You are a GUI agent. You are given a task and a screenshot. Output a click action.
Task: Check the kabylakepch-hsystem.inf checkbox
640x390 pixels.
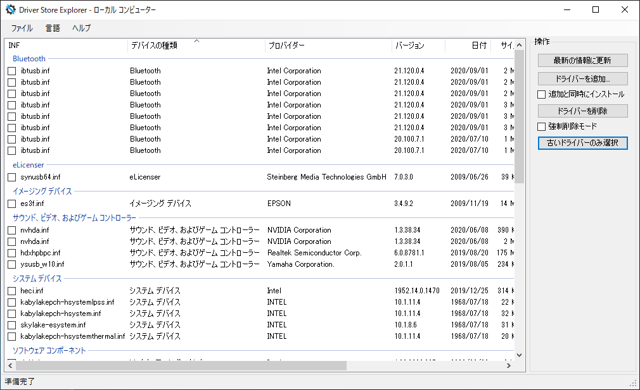click(12, 314)
